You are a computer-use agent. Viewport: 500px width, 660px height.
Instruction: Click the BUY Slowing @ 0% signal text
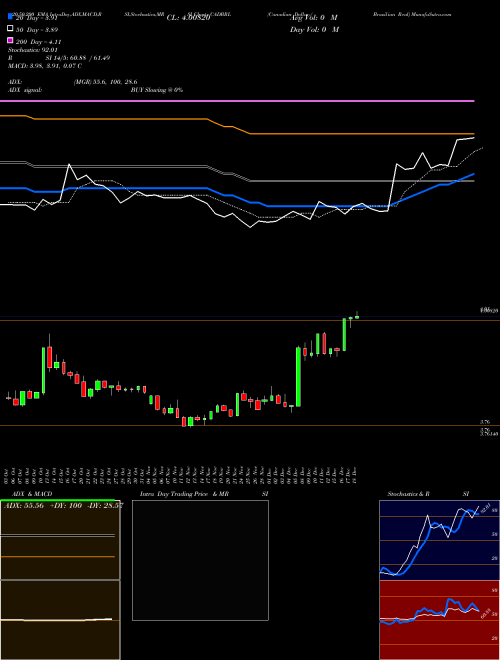[x=157, y=90]
